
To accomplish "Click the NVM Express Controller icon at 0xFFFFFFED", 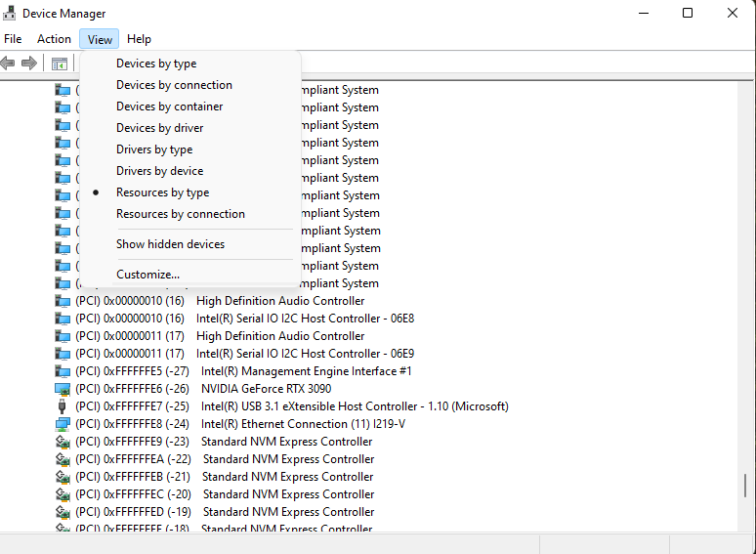I will 63,512.
